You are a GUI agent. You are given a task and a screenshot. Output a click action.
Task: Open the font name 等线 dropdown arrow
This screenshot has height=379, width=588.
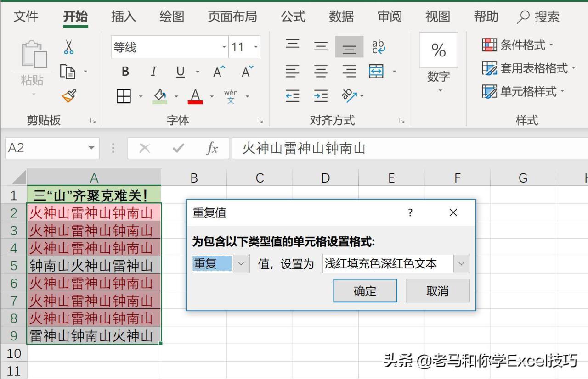click(224, 47)
